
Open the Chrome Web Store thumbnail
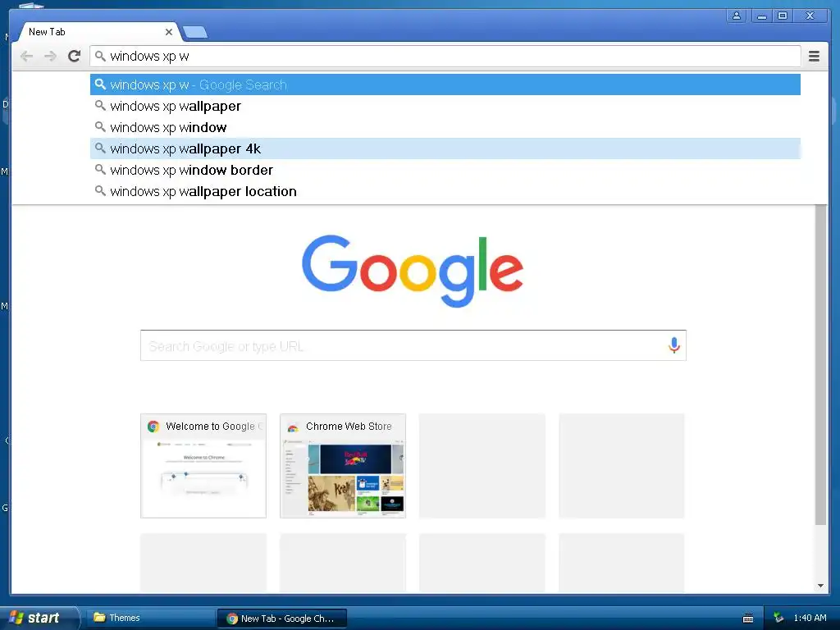[343, 466]
